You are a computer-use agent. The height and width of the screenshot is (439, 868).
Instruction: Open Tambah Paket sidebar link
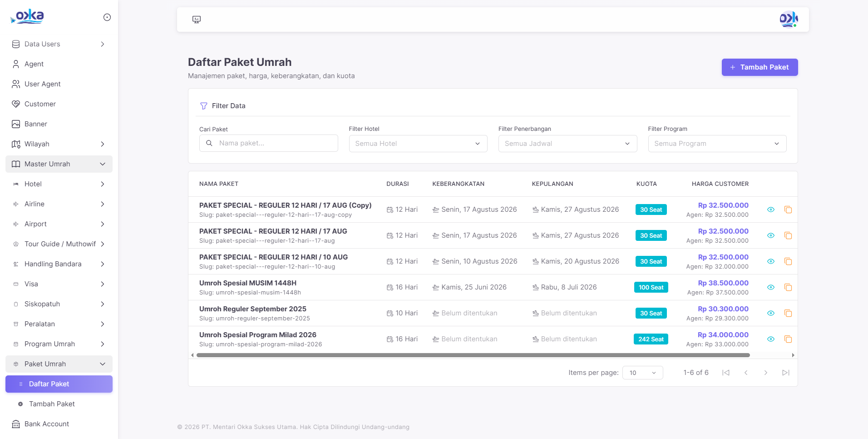click(x=59, y=404)
